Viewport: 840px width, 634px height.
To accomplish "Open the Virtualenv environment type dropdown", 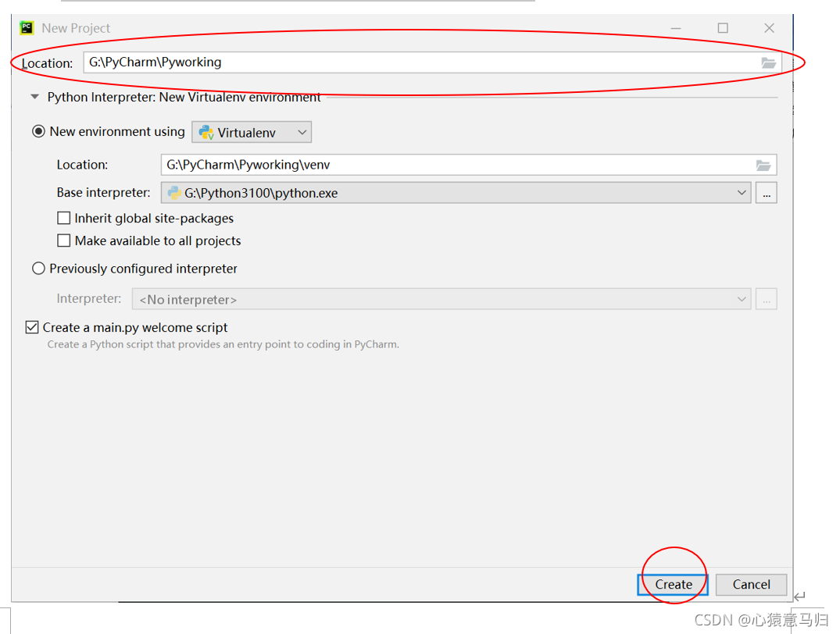I will (x=252, y=132).
